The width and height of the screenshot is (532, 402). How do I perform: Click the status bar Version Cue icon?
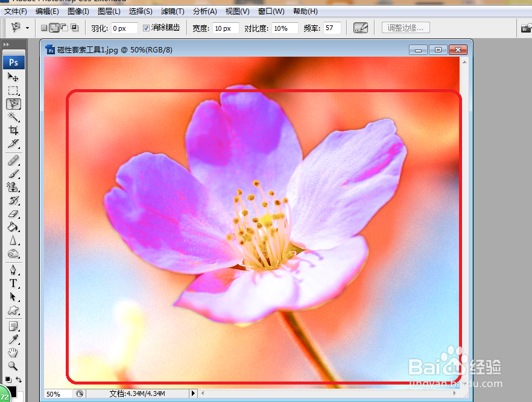tap(80, 394)
